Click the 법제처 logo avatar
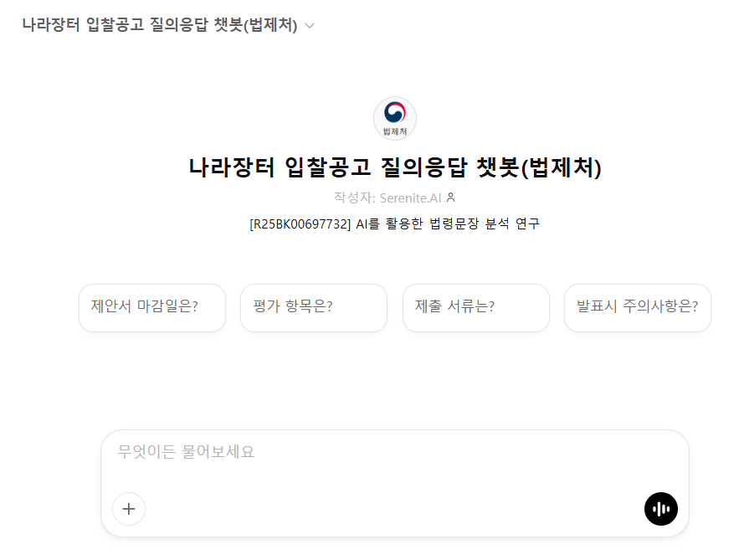Screen dimensions: 739x560 point(394,118)
